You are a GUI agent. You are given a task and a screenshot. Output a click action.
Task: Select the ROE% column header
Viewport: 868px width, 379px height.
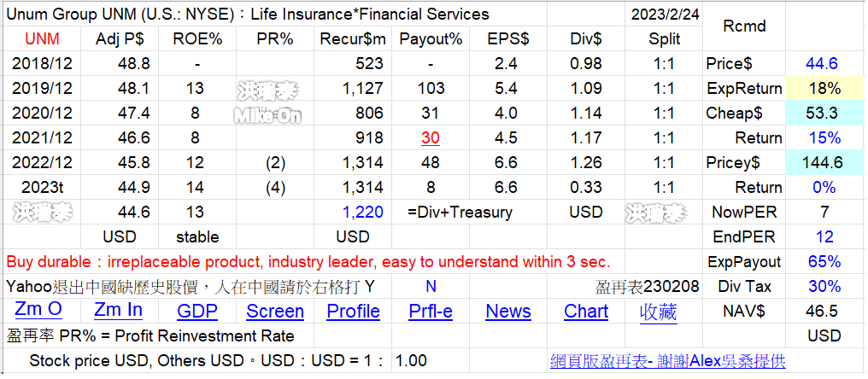[x=197, y=38]
